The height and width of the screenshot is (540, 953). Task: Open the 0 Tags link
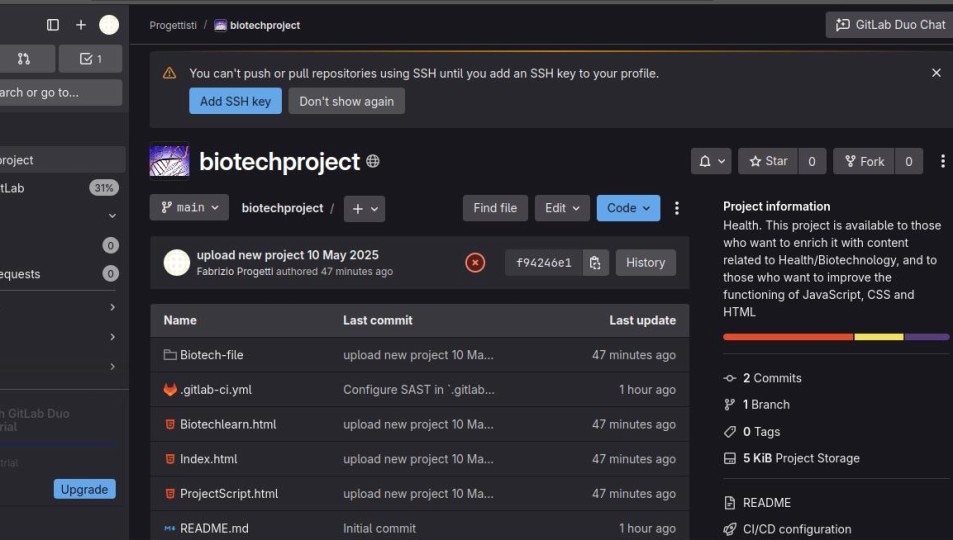(x=761, y=431)
